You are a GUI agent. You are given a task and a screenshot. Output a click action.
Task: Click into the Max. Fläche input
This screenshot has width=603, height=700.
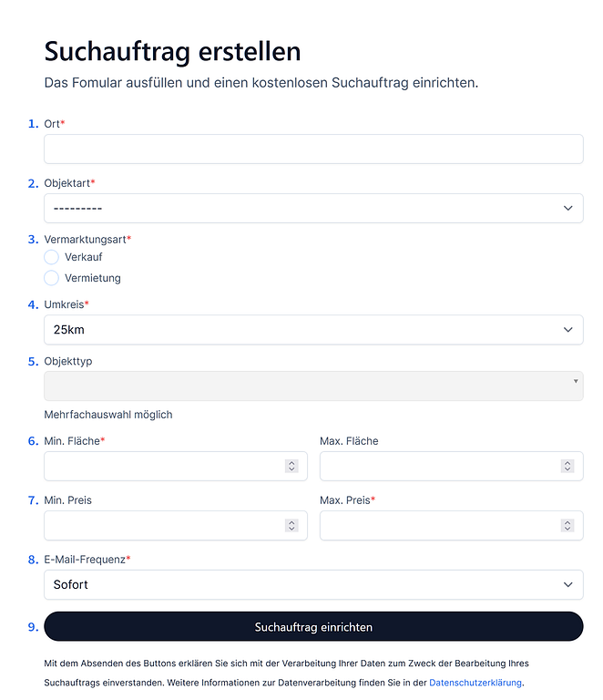pos(439,466)
